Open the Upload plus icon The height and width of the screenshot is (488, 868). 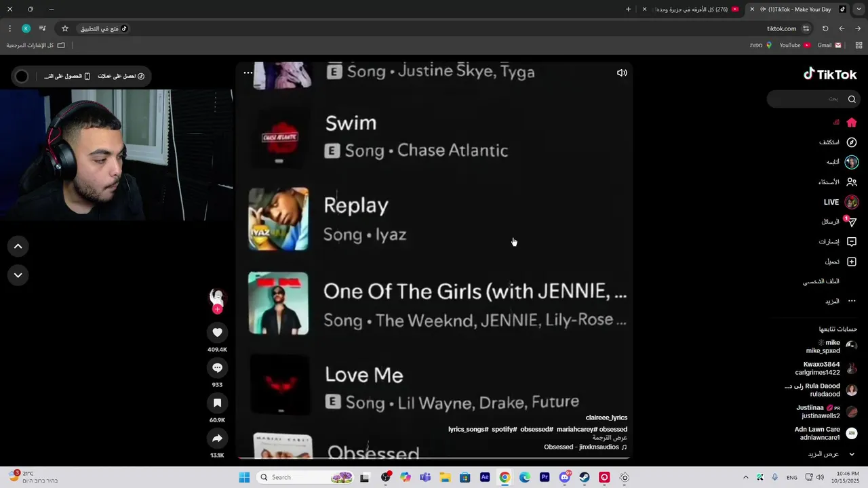[852, 262]
